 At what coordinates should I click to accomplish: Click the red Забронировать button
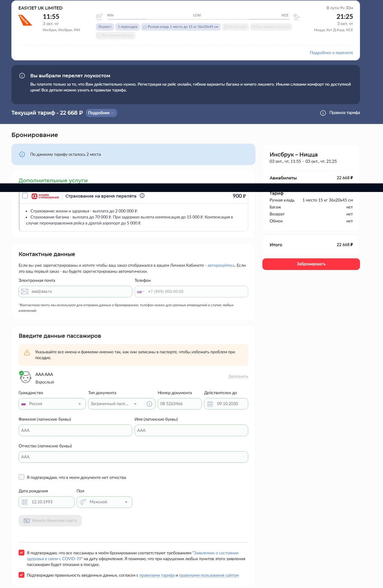311,264
